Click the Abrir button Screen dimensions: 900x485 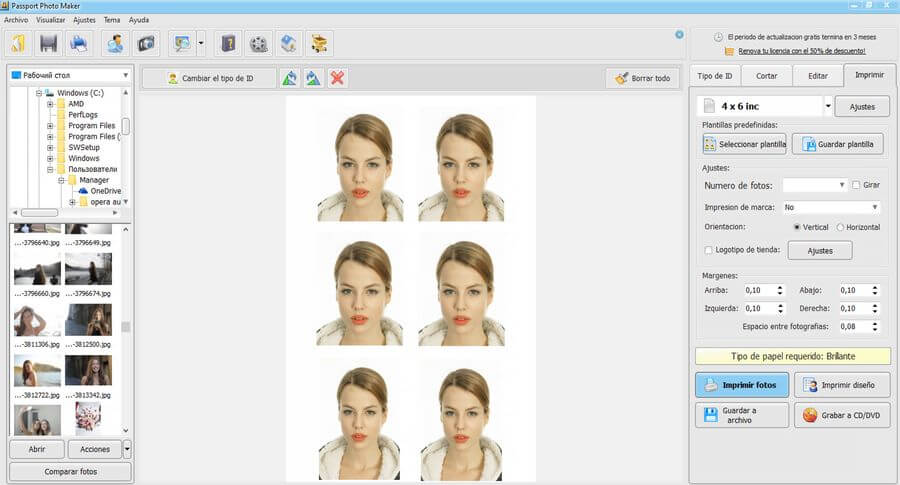pyautogui.click(x=37, y=449)
